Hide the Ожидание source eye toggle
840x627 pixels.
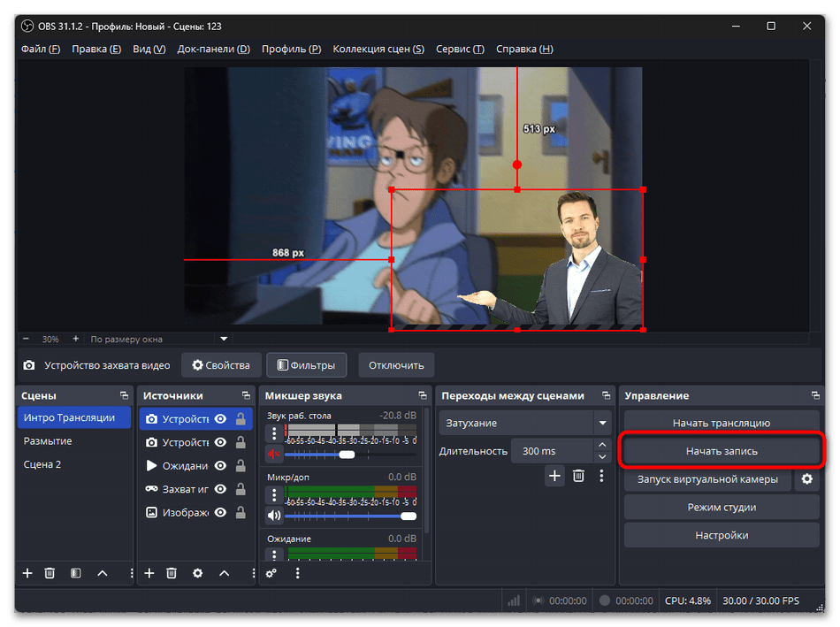pos(220,466)
